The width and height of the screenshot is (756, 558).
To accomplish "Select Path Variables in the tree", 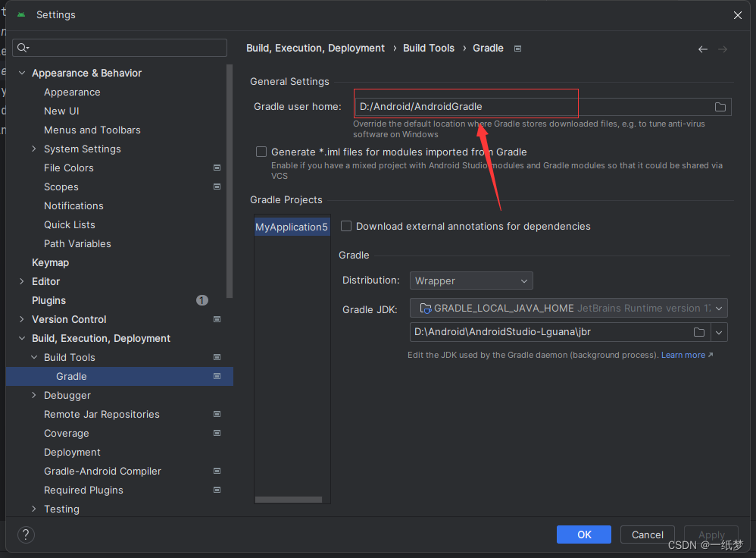I will click(77, 244).
